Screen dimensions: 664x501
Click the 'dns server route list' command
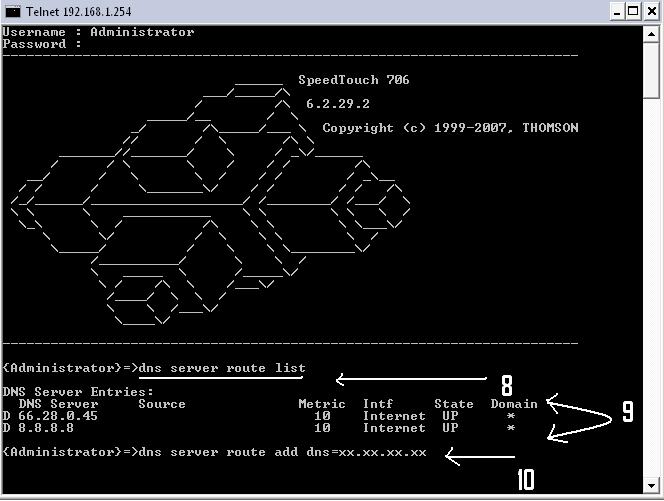tap(222, 368)
